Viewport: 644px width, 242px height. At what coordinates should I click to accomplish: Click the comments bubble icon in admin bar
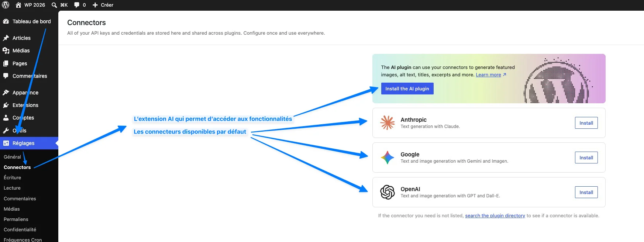(x=77, y=5)
